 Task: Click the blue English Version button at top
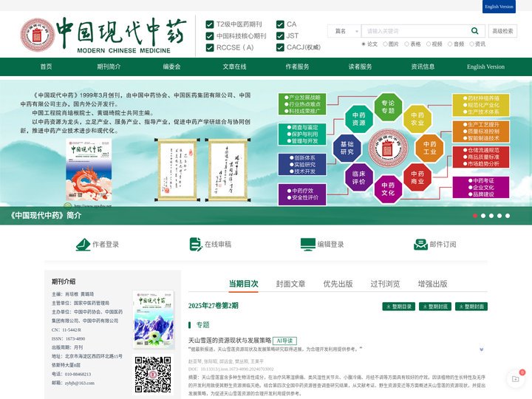tap(499, 7)
